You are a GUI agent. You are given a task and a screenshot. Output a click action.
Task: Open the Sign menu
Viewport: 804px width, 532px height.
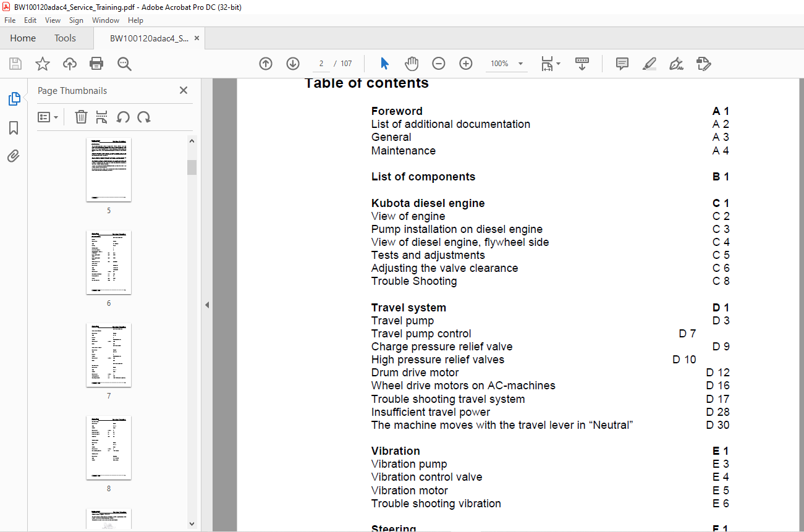(76, 20)
